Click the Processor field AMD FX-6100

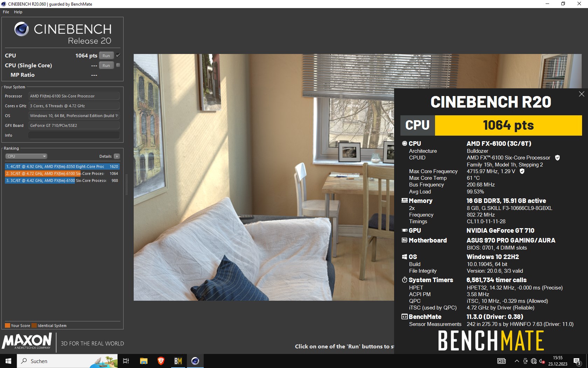tap(74, 96)
